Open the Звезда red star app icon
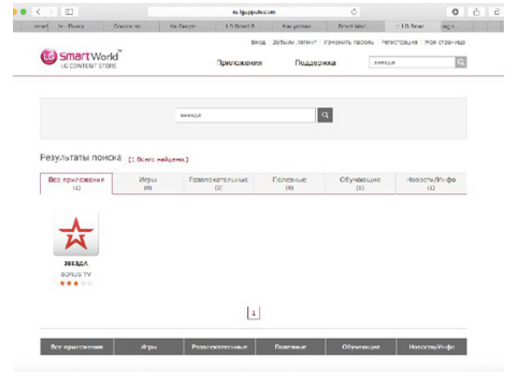The image size is (527, 387). 76,233
